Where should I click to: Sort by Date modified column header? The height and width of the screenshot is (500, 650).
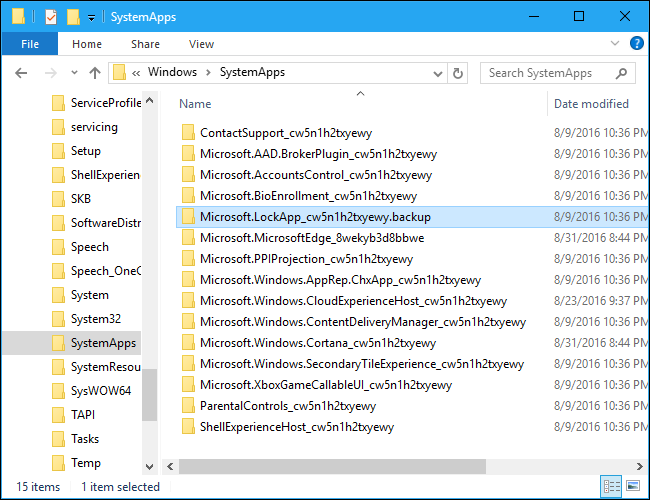[x=591, y=104]
